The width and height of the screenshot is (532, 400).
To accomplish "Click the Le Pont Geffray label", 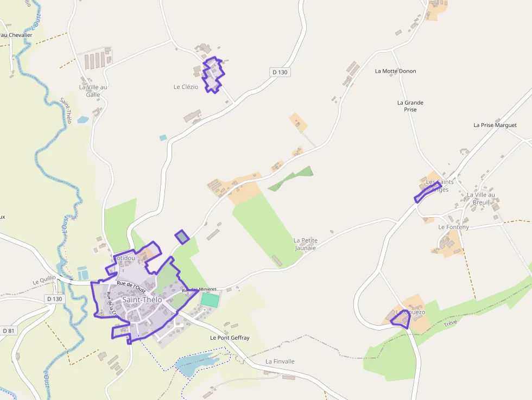I will (x=230, y=338).
